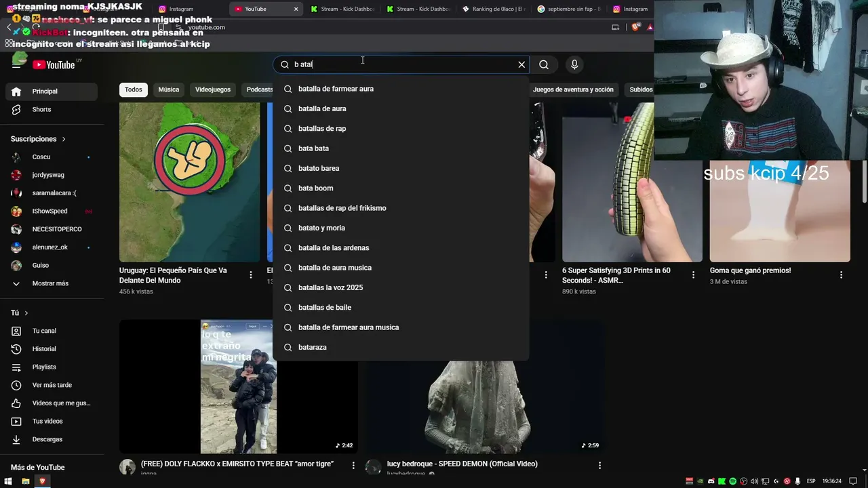Select the Música filter chip
868x488 pixels.
[169, 89]
